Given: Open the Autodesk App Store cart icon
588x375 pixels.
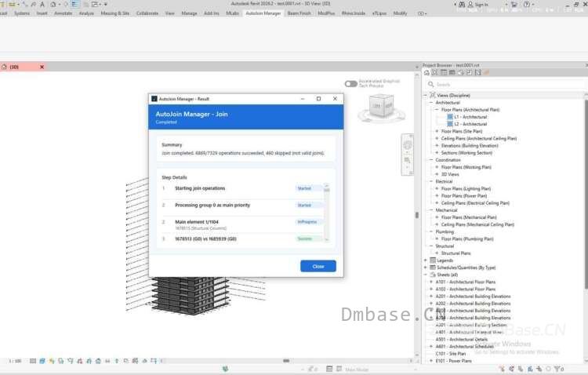Looking at the screenshot, I should coord(514,5).
